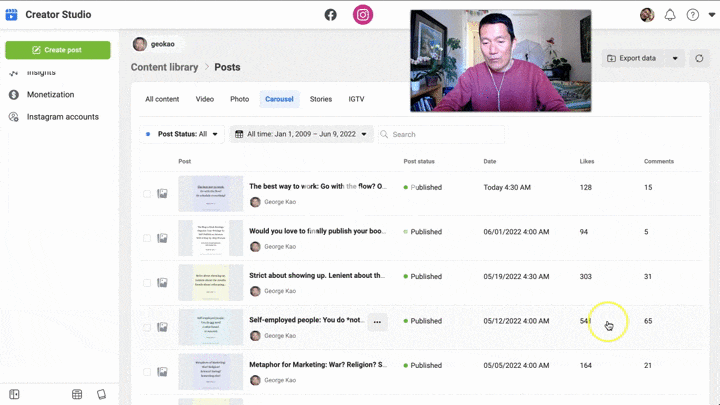Open notifications bell
Image resolution: width=720 pixels, height=405 pixels.
tap(670, 15)
